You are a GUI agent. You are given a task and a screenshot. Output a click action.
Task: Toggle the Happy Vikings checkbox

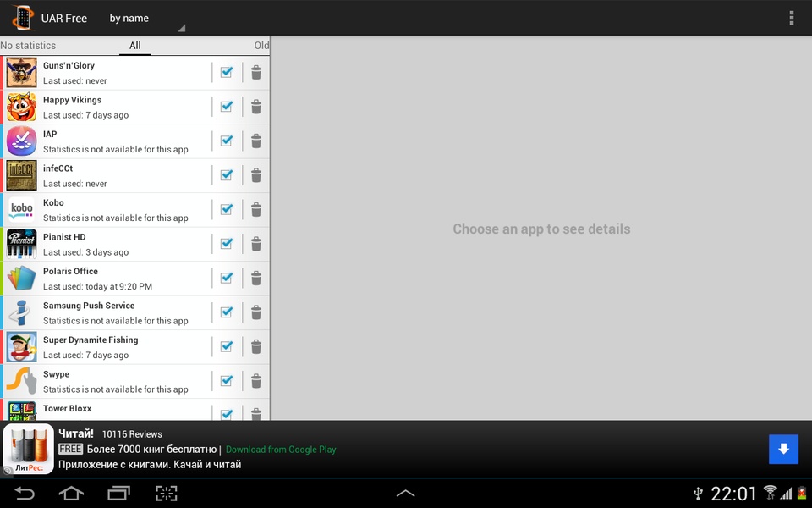pyautogui.click(x=227, y=107)
